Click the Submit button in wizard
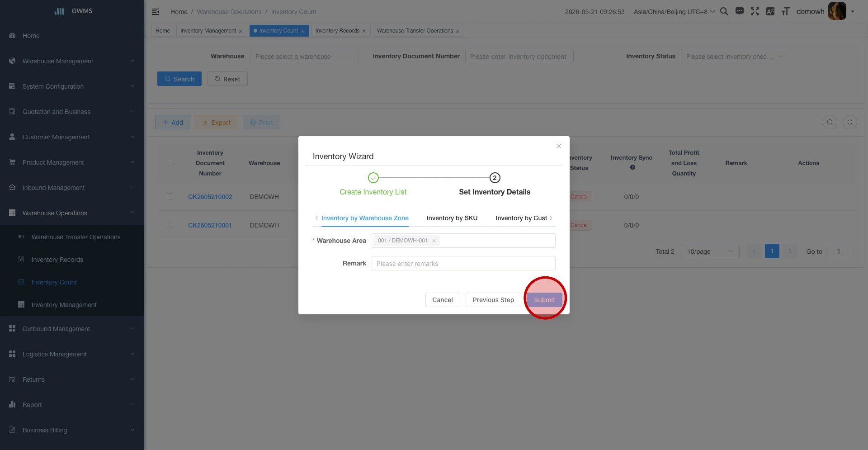Screen dimensions: 868x450 point(544,300)
